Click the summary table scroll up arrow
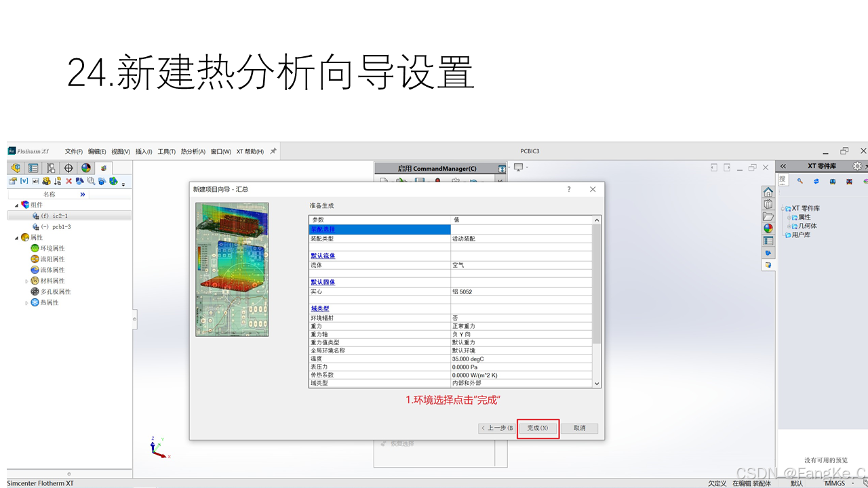Image resolution: width=868 pixels, height=488 pixels. click(x=597, y=220)
